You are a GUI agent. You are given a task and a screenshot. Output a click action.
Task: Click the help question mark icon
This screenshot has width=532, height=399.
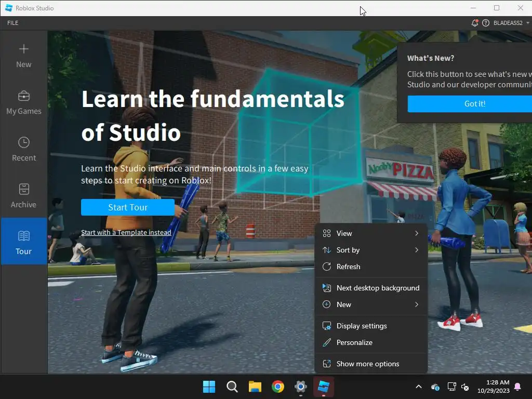tap(486, 23)
